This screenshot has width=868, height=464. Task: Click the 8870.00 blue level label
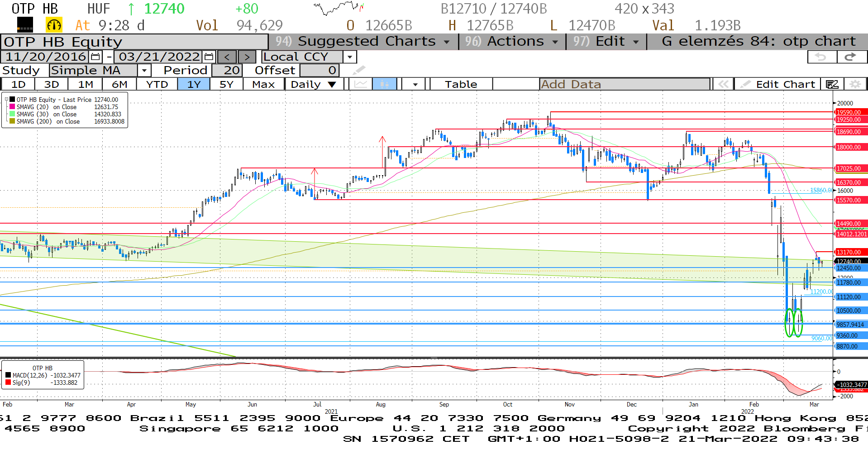click(x=850, y=346)
